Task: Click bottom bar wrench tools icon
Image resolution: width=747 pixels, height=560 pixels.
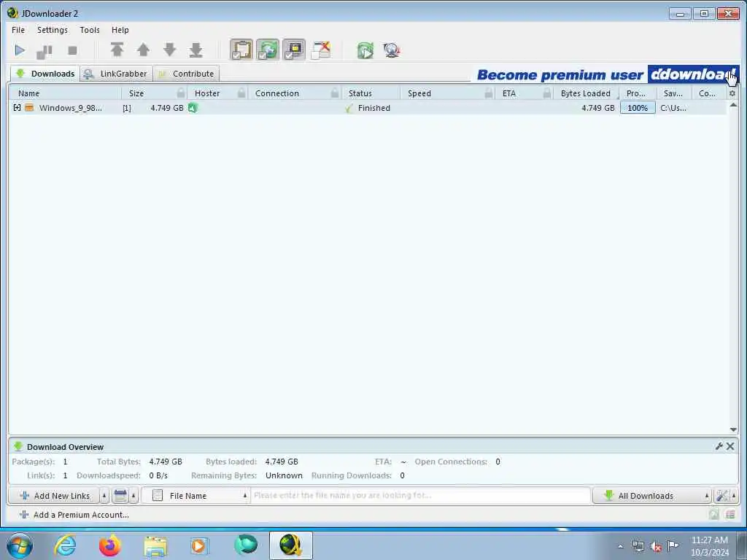Action: (721, 496)
